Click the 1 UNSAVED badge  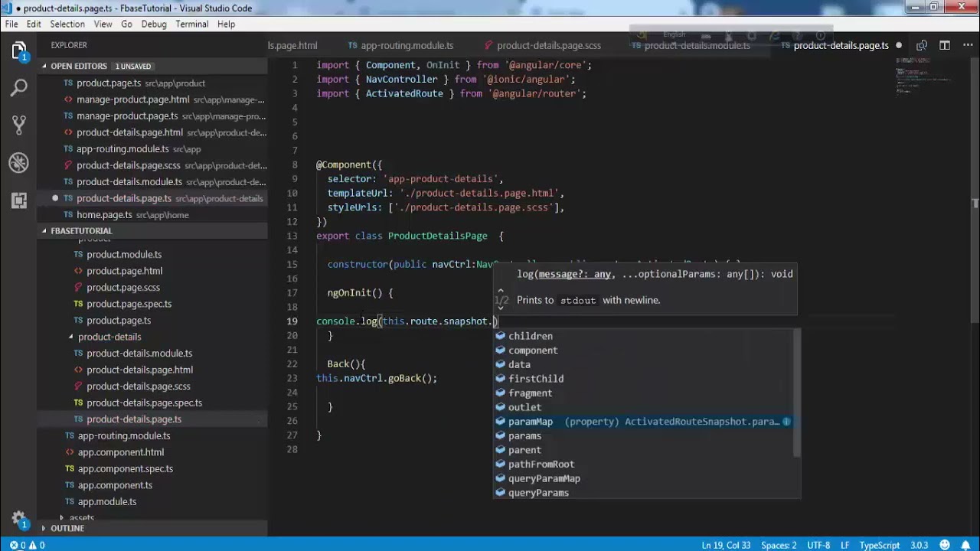[x=133, y=67]
